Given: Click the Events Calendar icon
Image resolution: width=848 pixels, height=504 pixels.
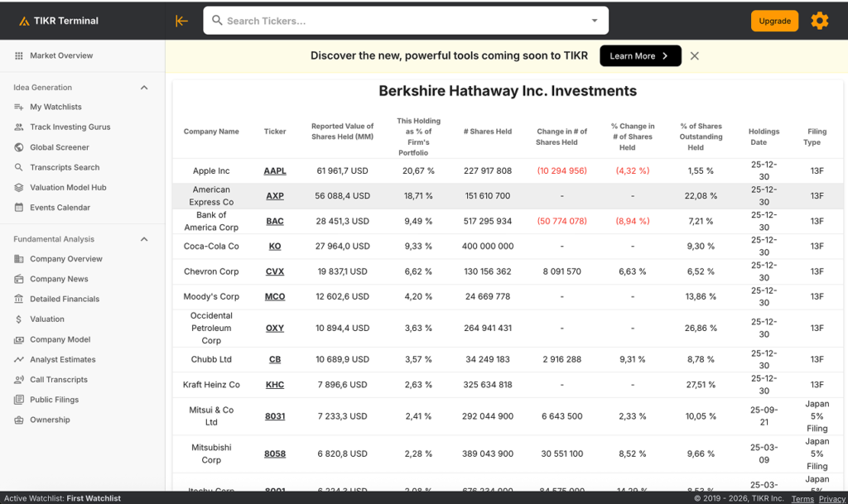Looking at the screenshot, I should pyautogui.click(x=19, y=208).
